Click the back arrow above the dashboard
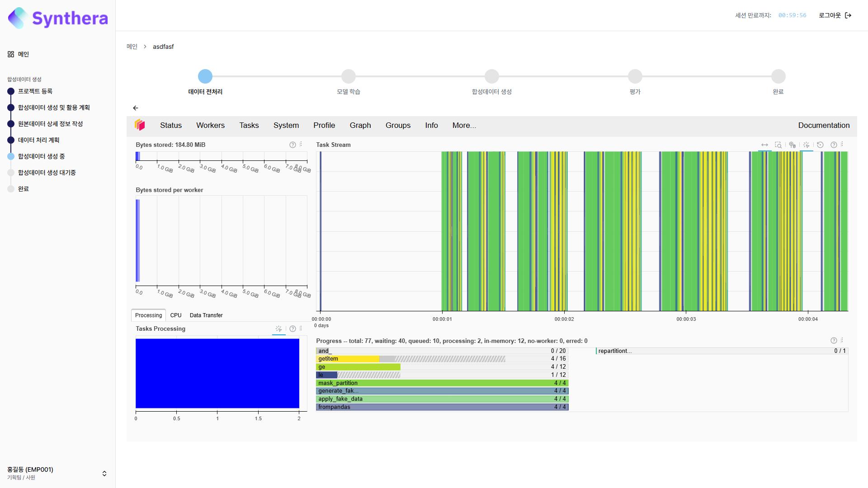 point(136,108)
